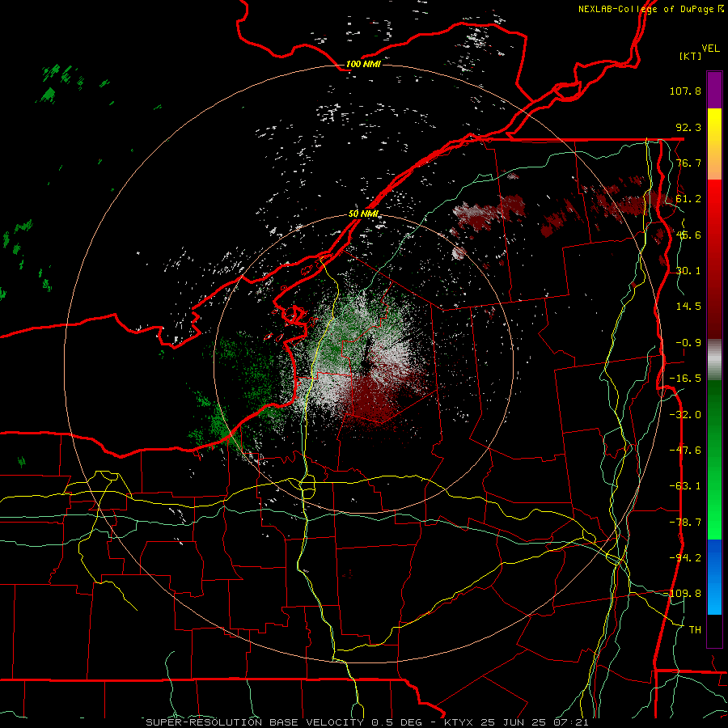The width and height of the screenshot is (728, 728).
Task: Click the 76.7 velocity scale value
Action: tap(688, 163)
